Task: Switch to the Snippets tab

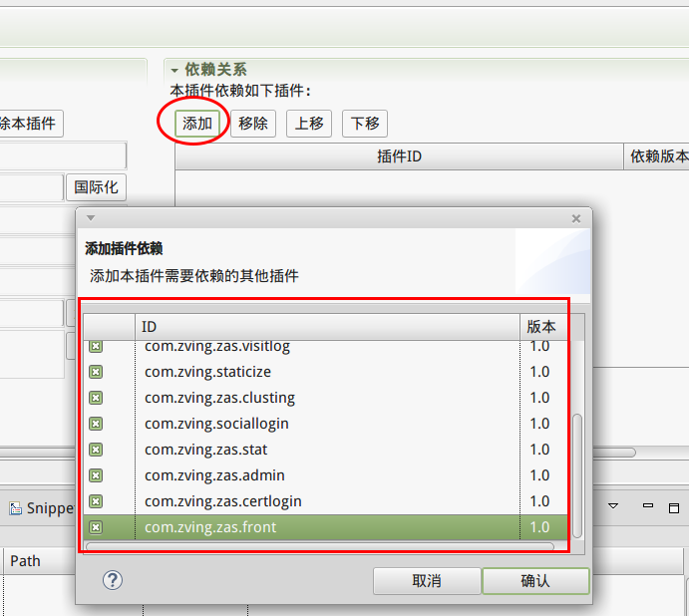Action: [x=42, y=508]
